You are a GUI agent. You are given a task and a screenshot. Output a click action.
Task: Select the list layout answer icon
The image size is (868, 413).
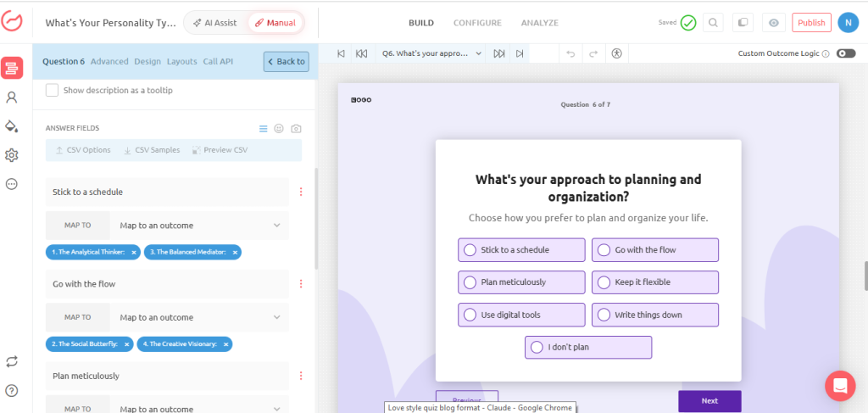[x=264, y=128]
